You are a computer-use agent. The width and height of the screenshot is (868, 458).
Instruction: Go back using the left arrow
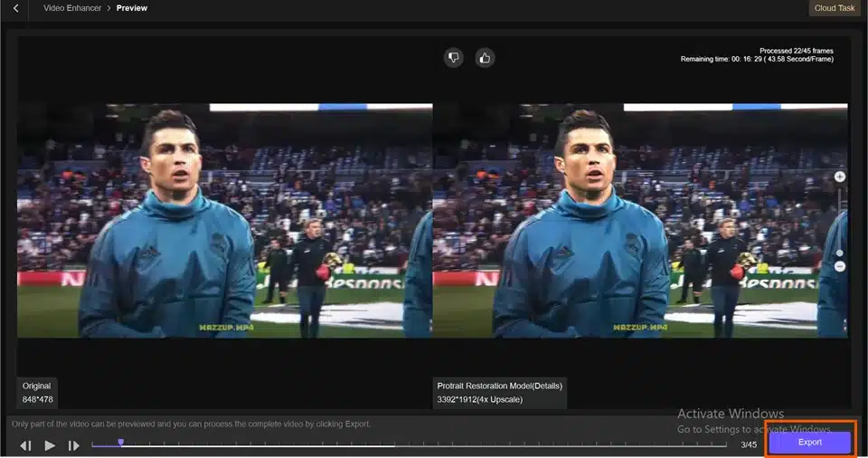[x=15, y=8]
